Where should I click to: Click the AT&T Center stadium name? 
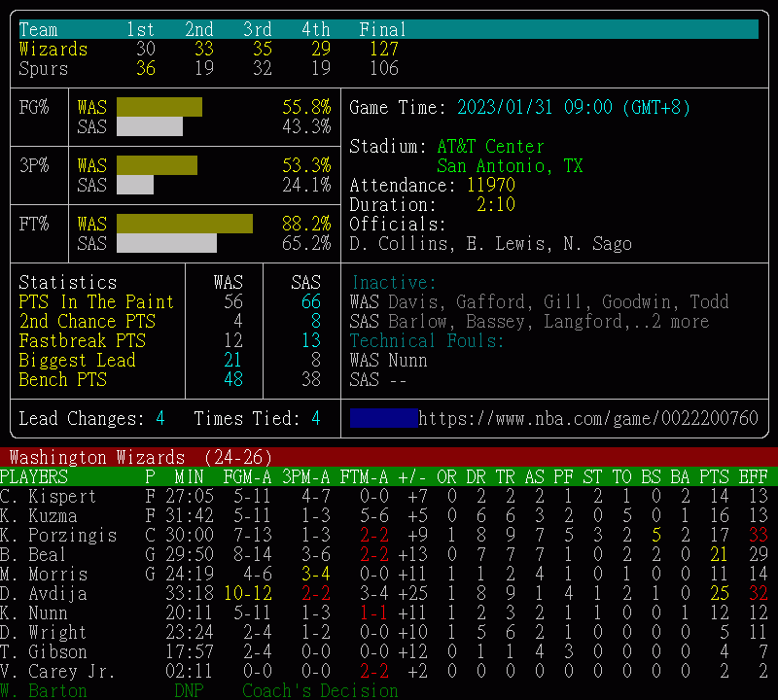tap(490, 146)
